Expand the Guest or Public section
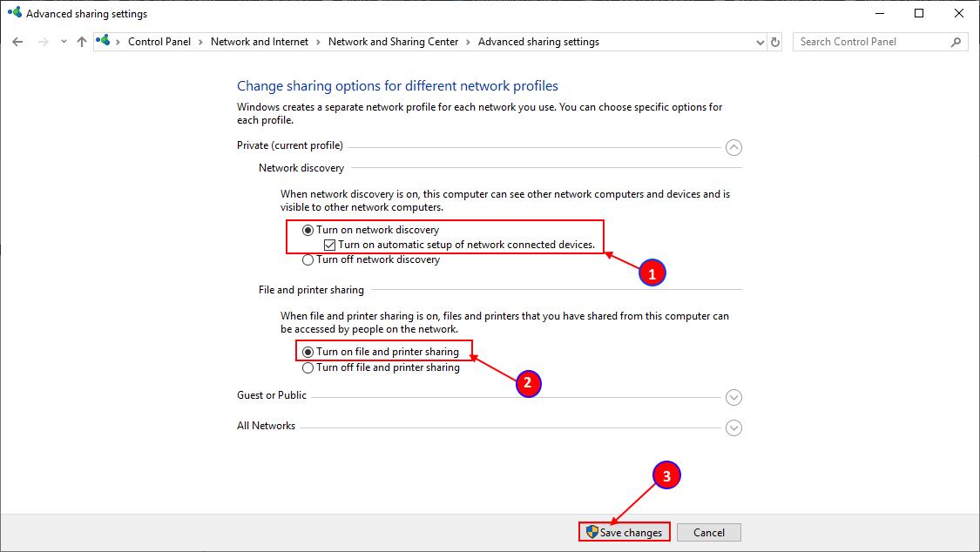 click(733, 398)
